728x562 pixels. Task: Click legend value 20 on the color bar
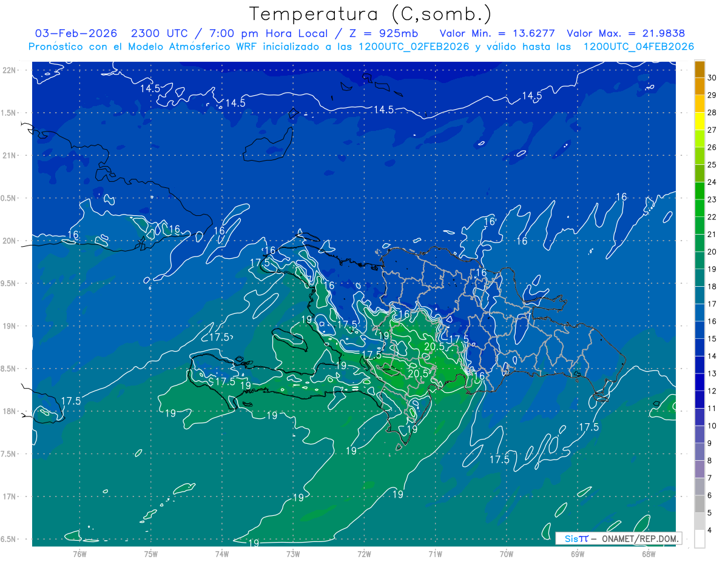pyautogui.click(x=712, y=252)
